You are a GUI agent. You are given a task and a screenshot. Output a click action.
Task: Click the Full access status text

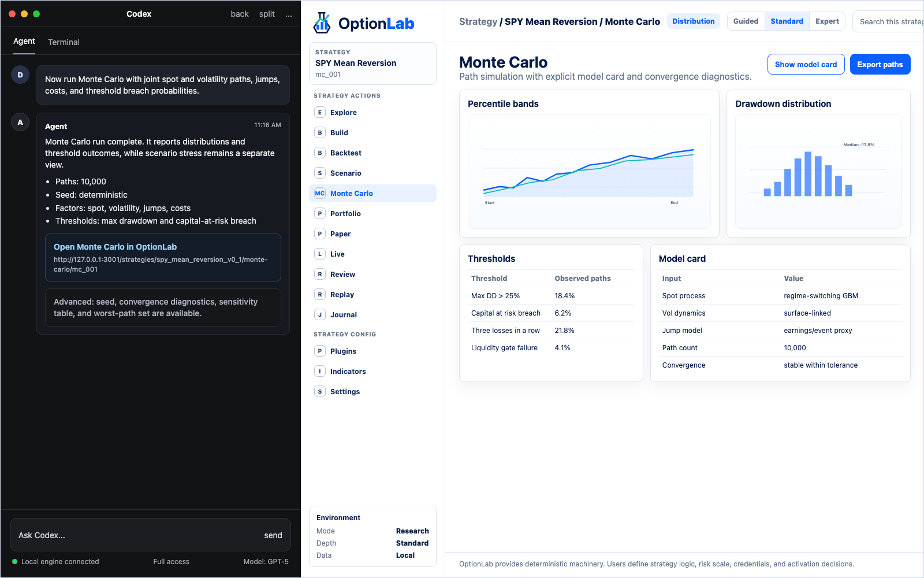coord(171,562)
